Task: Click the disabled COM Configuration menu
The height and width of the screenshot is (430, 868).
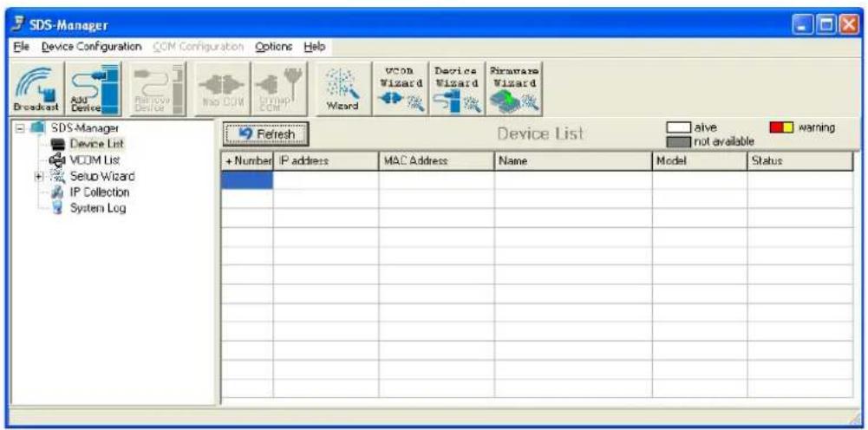Action: coord(199,47)
